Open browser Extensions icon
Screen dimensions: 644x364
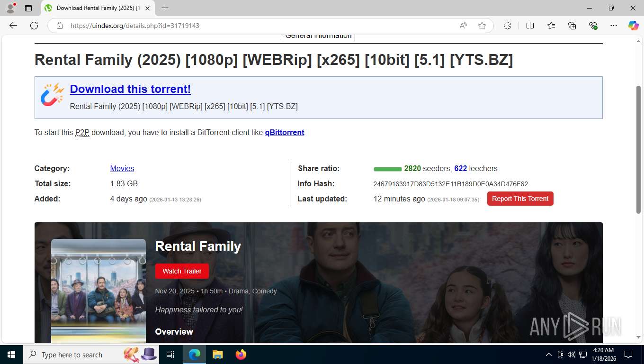click(507, 26)
